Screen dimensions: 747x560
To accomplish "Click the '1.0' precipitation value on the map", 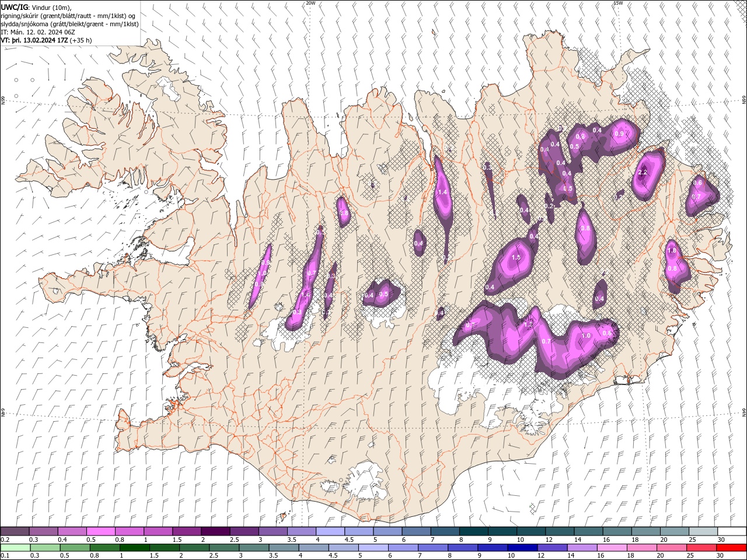I will pyautogui.click(x=587, y=336).
